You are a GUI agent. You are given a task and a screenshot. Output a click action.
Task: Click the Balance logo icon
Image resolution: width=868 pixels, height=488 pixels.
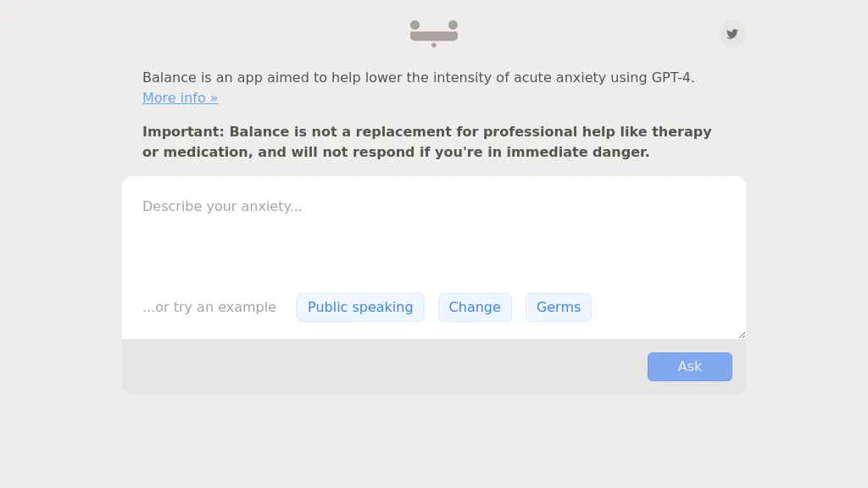(x=434, y=33)
